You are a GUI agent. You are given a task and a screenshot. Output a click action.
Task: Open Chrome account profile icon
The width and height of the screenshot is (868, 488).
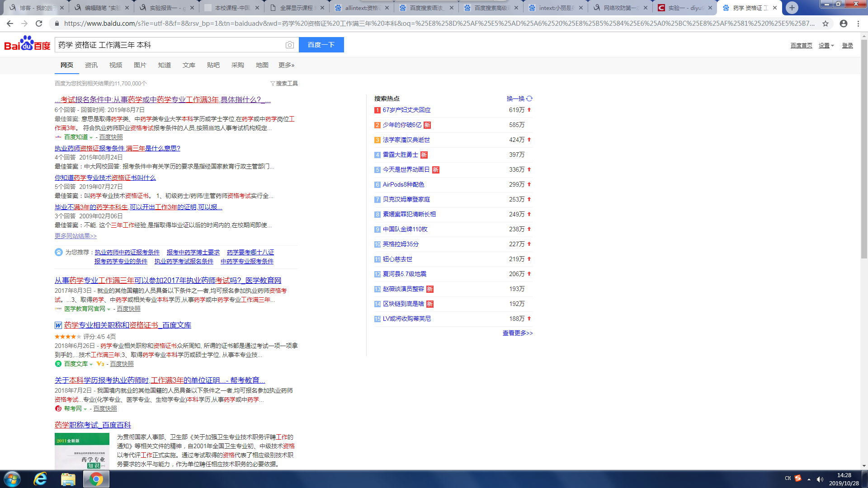[x=844, y=23]
